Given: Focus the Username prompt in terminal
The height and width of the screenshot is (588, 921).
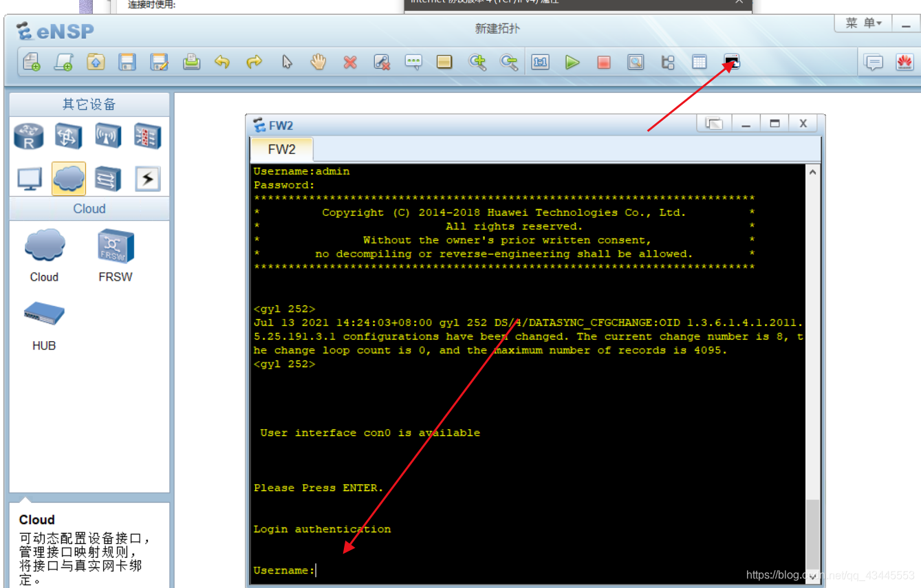Looking at the screenshot, I should point(284,570).
